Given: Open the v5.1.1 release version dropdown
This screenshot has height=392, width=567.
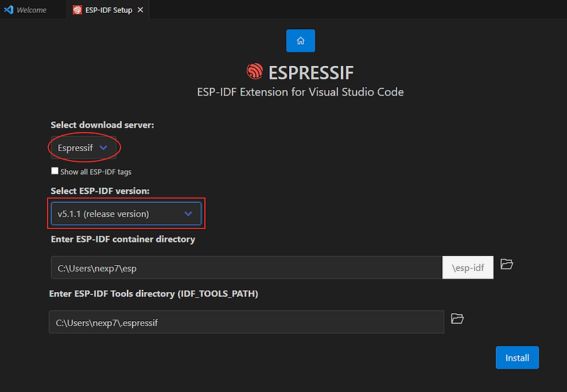Looking at the screenshot, I should (x=126, y=213).
